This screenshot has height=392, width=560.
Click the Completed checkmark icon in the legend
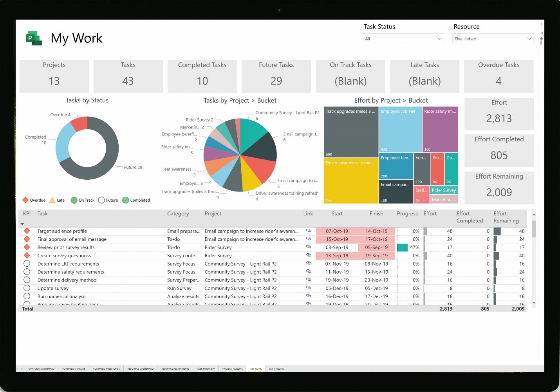(x=126, y=200)
